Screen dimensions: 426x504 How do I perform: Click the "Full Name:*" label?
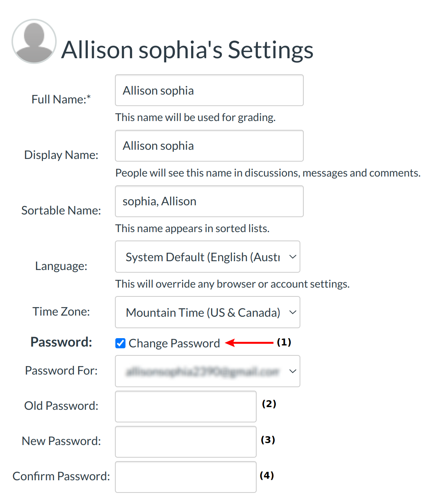coord(61,99)
